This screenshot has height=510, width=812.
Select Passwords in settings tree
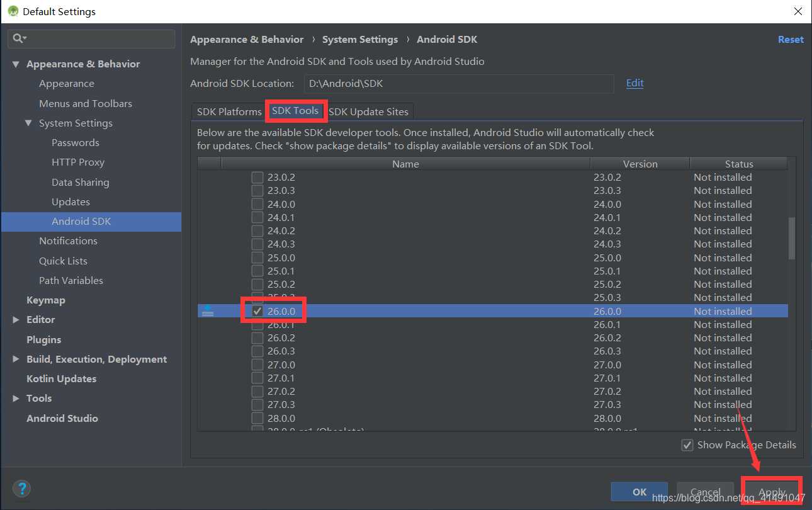(76, 143)
